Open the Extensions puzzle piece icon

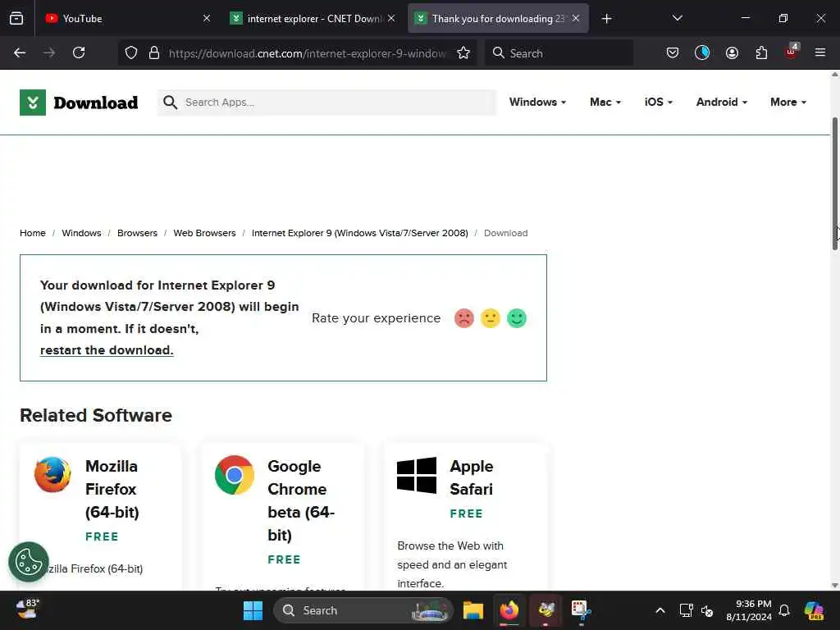pyautogui.click(x=761, y=52)
